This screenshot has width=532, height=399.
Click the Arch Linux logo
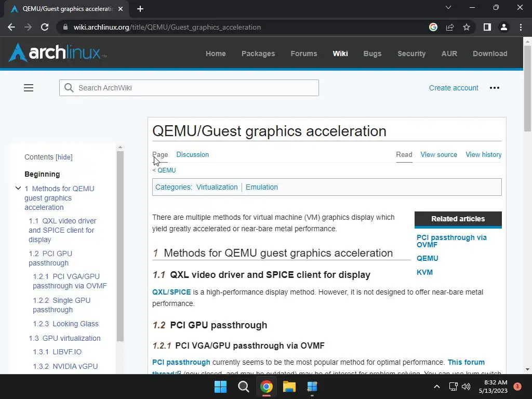[x=58, y=52]
